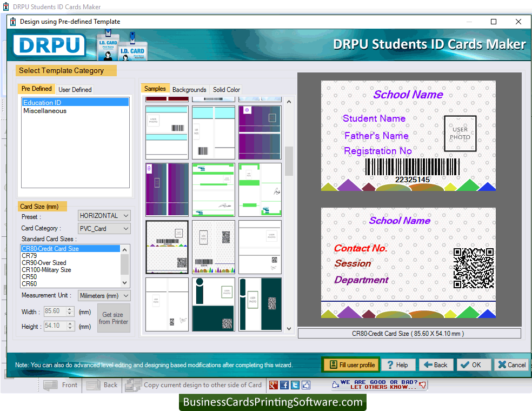This screenshot has height=411, width=532.
Task: Click the DRPU logo in banner
Action: [50, 45]
